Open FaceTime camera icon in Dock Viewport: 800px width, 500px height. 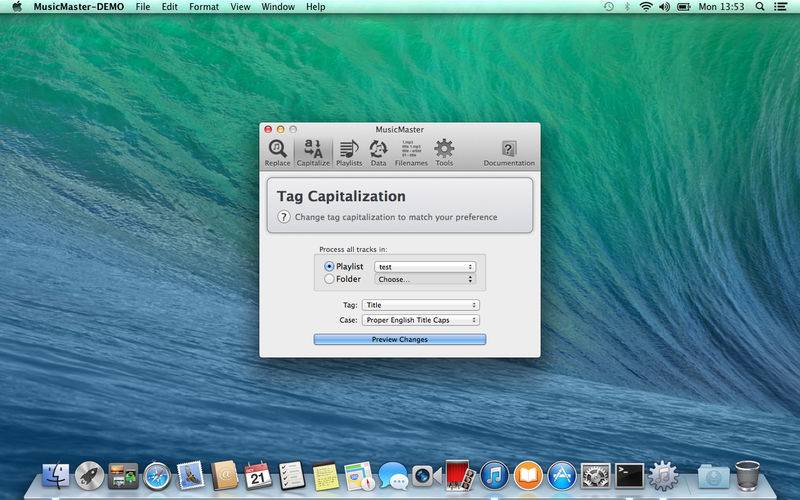[x=426, y=476]
